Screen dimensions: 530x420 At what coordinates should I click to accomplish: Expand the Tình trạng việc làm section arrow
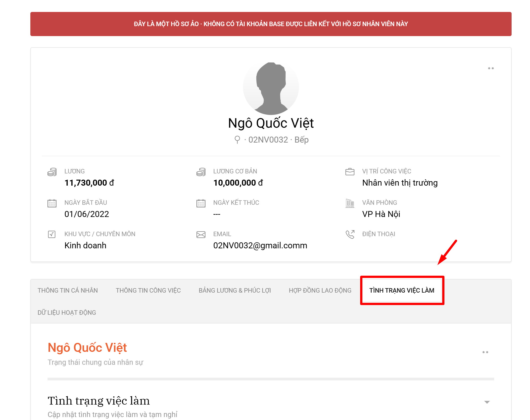[x=487, y=402]
